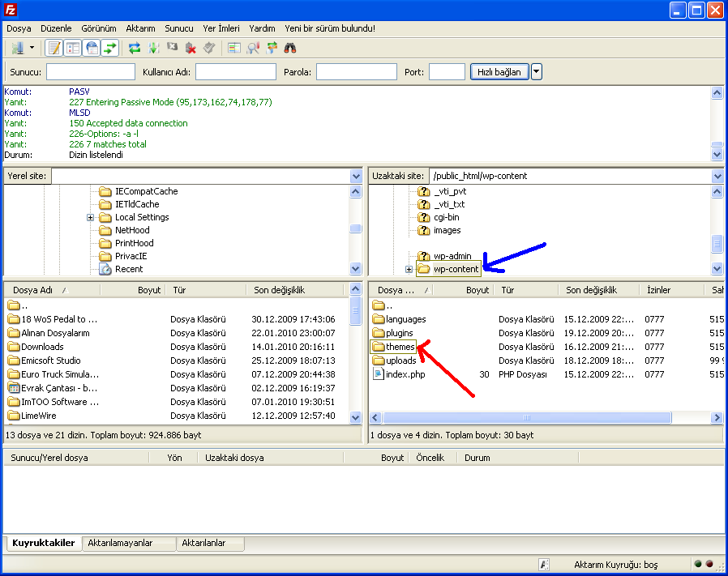Screen dimensions: 728x576
Task: Click message log scroll up arrow
Action: [x=717, y=93]
